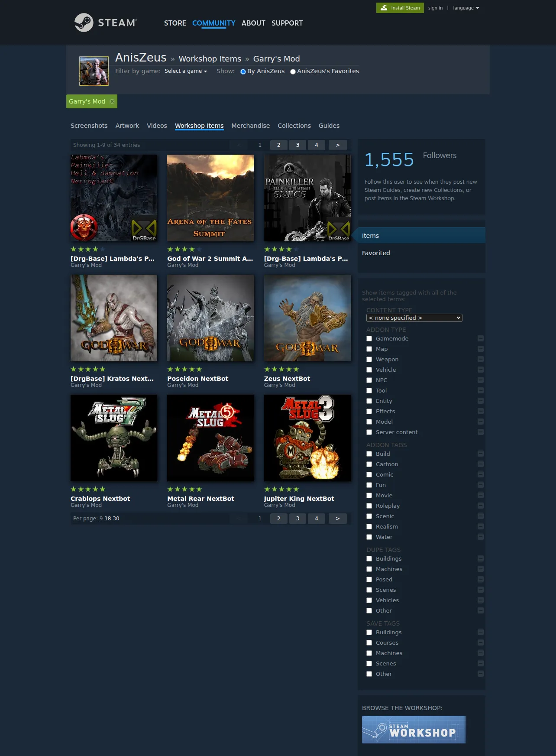Click the minus exclude icon beside Scenic
The width and height of the screenshot is (556, 756).
(481, 516)
